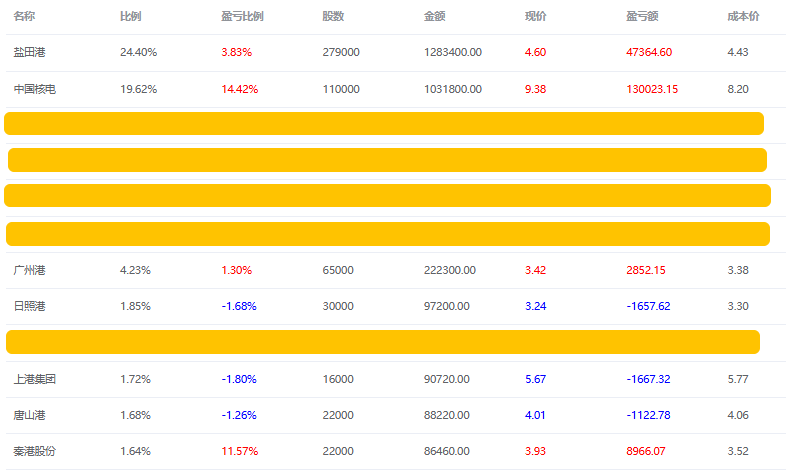Click the 47364.60 profit amount
786x470 pixels.
click(x=649, y=52)
